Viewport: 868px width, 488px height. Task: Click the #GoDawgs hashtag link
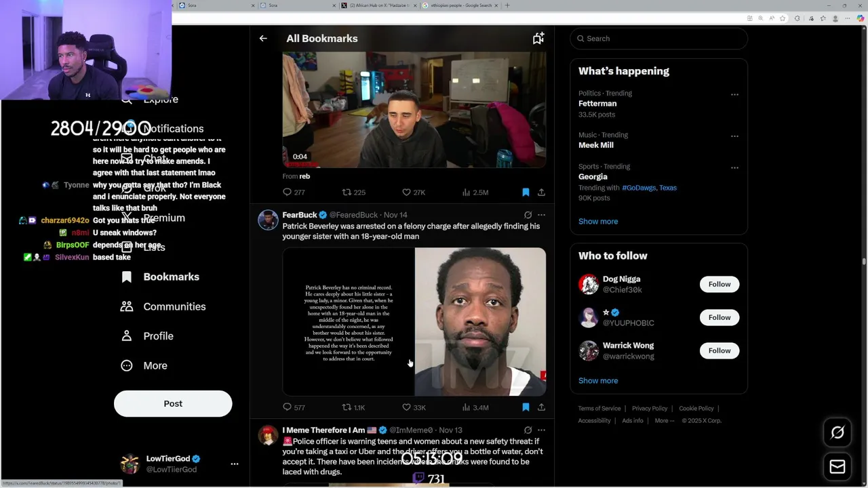pos(639,188)
